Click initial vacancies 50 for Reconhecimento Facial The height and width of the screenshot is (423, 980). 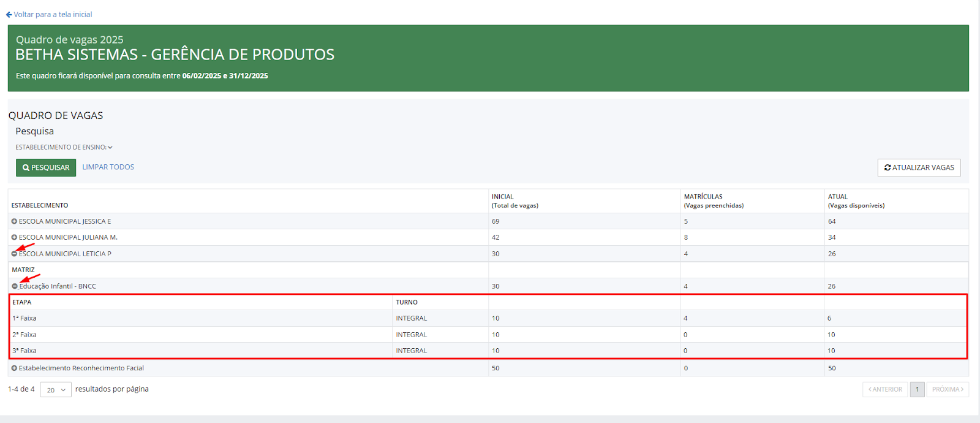[496, 368]
